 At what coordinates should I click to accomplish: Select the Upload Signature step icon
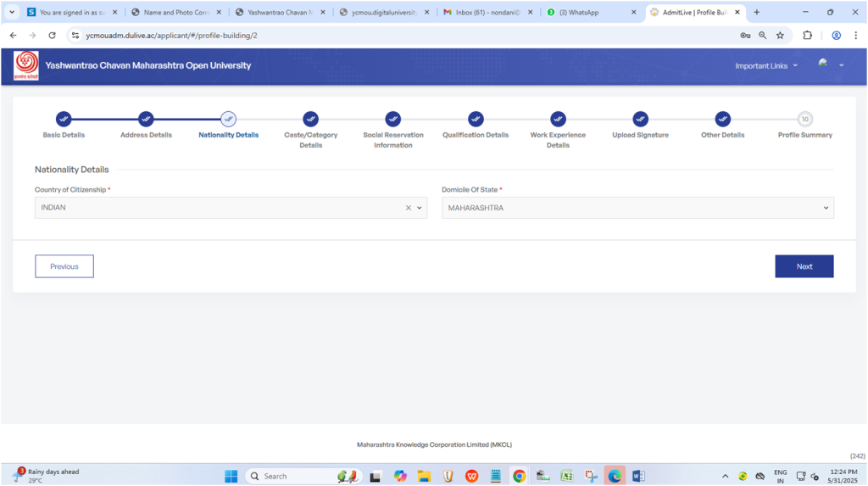tap(640, 119)
